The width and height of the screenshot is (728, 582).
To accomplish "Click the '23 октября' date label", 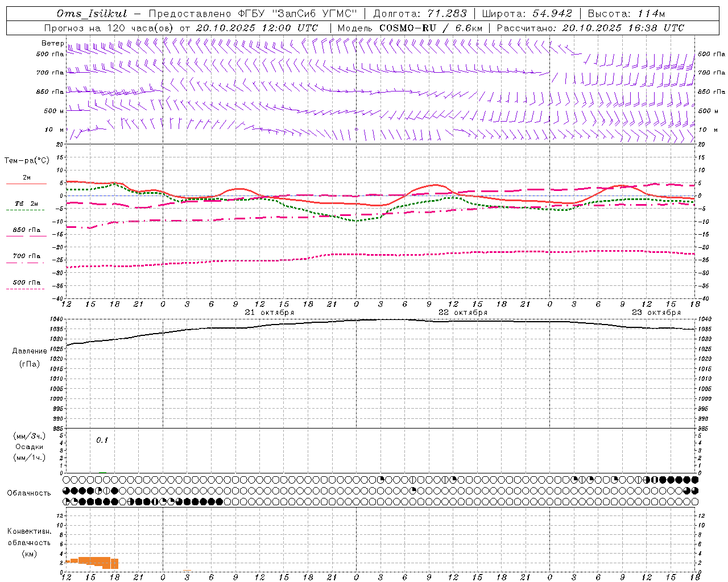I will pyautogui.click(x=656, y=313).
